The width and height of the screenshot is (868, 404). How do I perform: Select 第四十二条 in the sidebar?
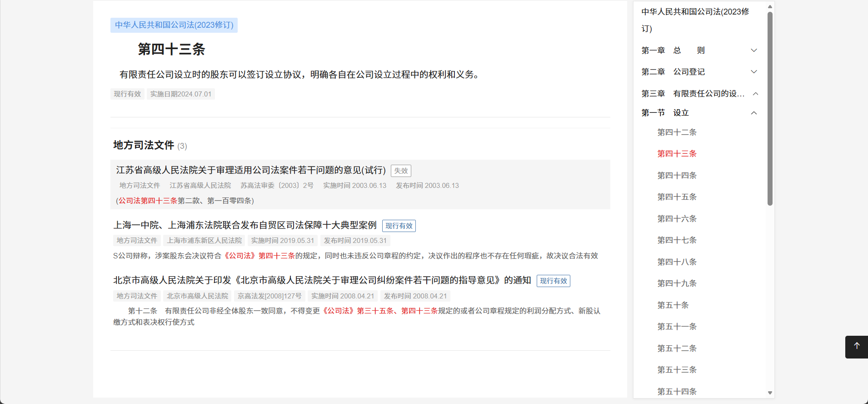677,132
